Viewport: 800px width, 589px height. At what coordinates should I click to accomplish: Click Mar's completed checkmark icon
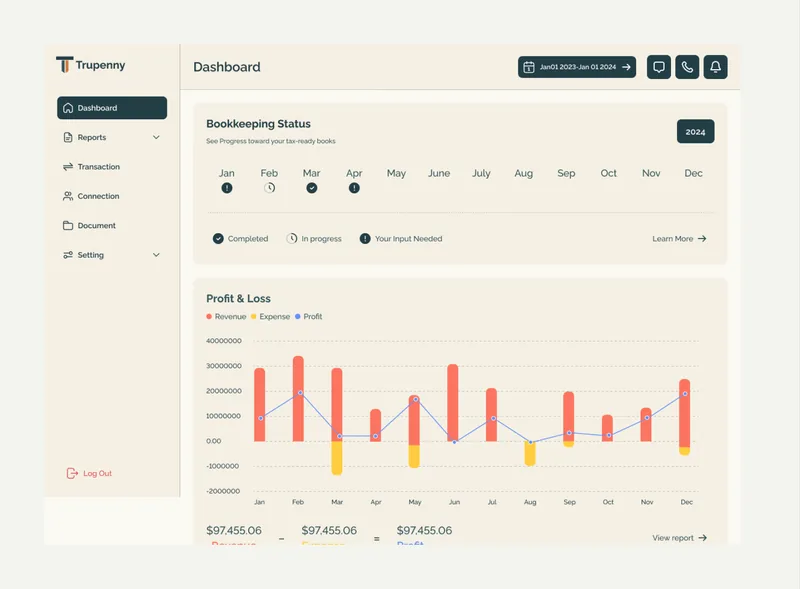[312, 188]
